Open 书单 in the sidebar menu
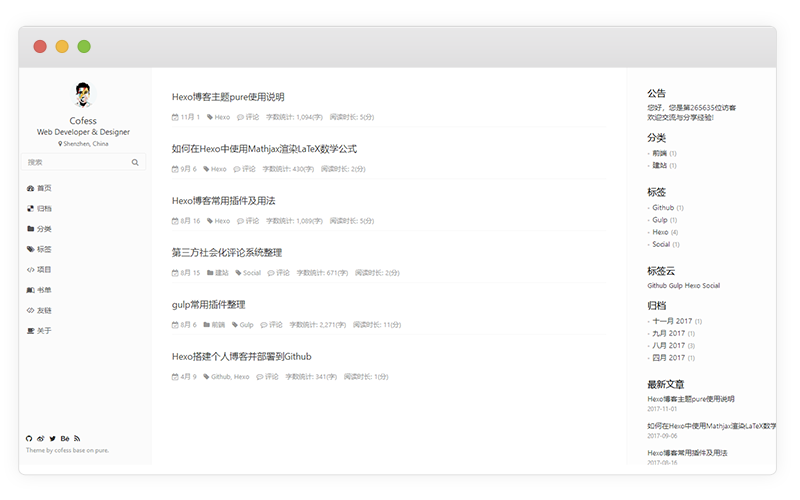The image size is (800, 500). (x=44, y=290)
